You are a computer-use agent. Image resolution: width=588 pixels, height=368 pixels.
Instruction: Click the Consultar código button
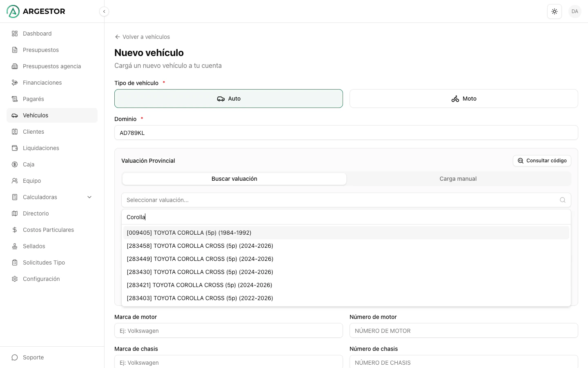(542, 161)
